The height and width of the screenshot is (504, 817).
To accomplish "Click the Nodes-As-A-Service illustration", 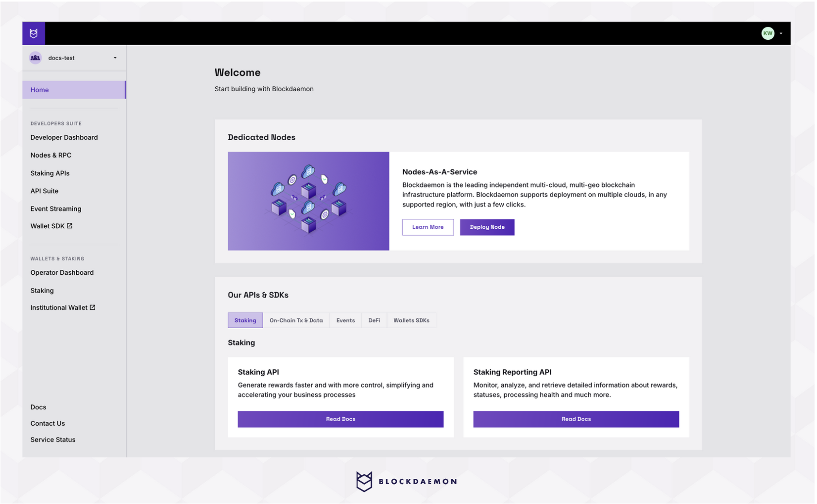I will click(x=308, y=201).
